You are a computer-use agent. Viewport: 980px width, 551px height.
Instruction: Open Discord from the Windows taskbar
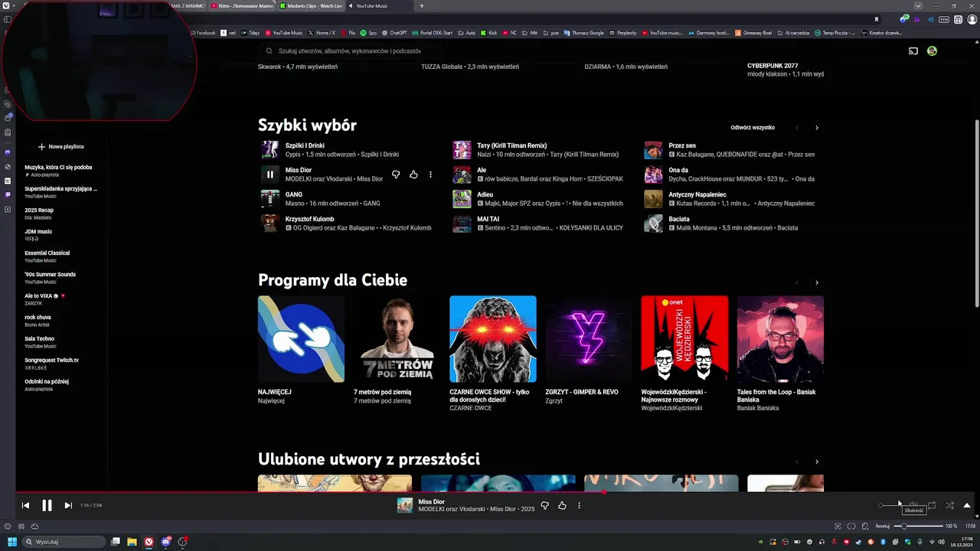pos(166,542)
